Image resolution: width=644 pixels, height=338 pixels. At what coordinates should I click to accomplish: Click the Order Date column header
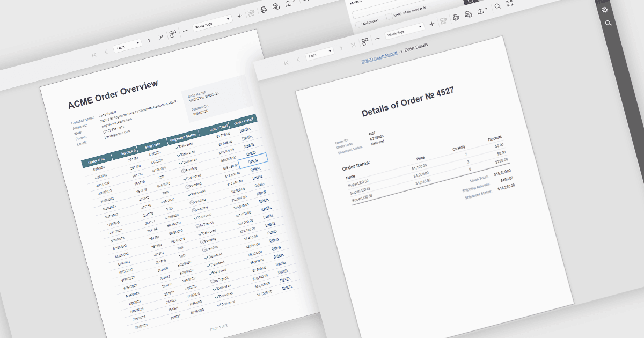[96, 160]
